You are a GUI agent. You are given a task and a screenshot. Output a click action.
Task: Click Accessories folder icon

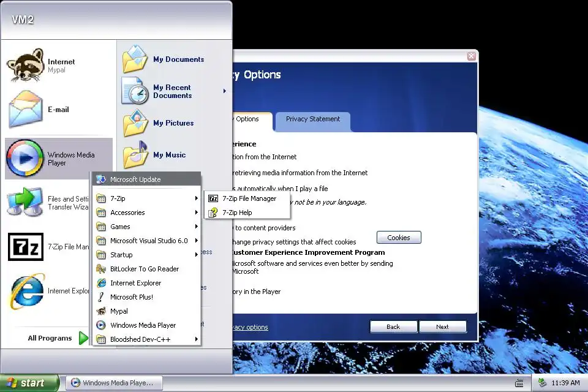(x=101, y=213)
